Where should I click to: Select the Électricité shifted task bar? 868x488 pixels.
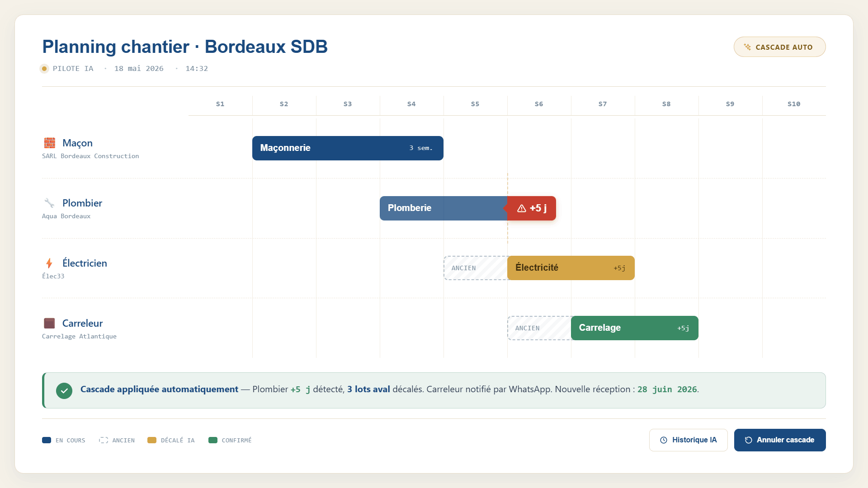click(571, 268)
